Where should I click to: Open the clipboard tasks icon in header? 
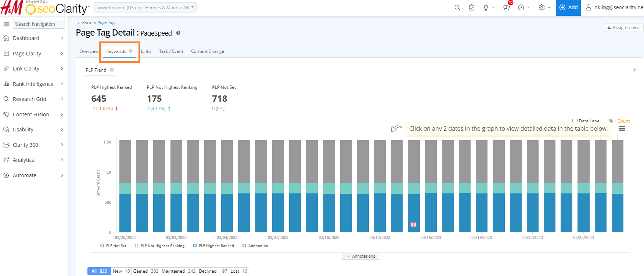pos(472,7)
